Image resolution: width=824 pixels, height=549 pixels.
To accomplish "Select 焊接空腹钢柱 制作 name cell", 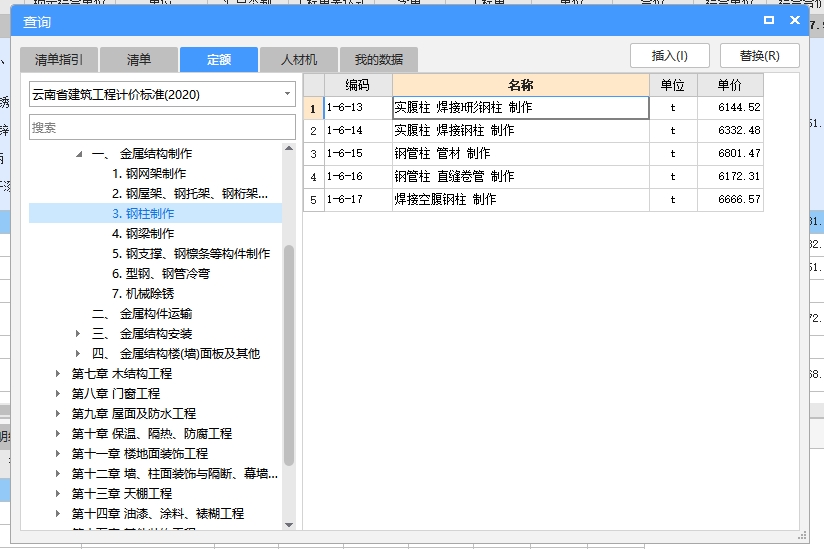I will tap(521, 200).
